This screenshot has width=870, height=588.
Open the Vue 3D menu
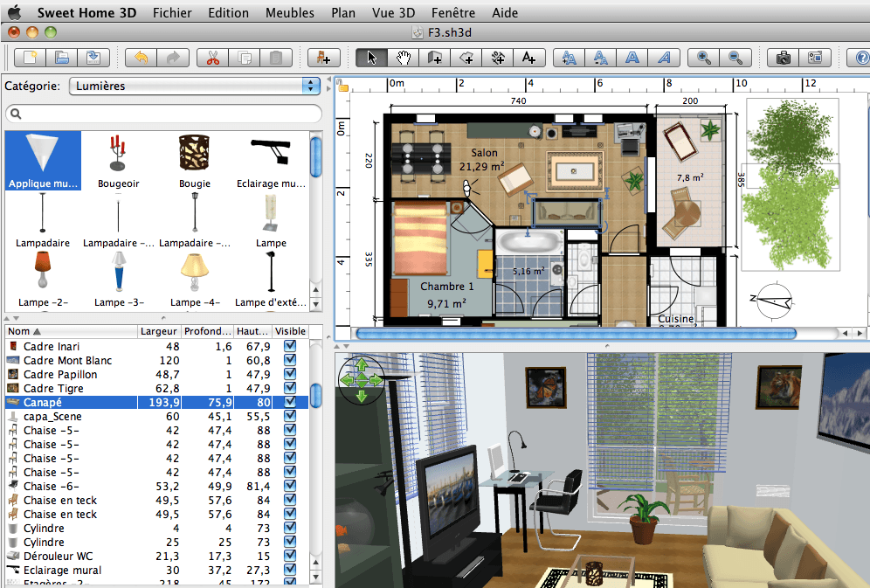(x=393, y=13)
